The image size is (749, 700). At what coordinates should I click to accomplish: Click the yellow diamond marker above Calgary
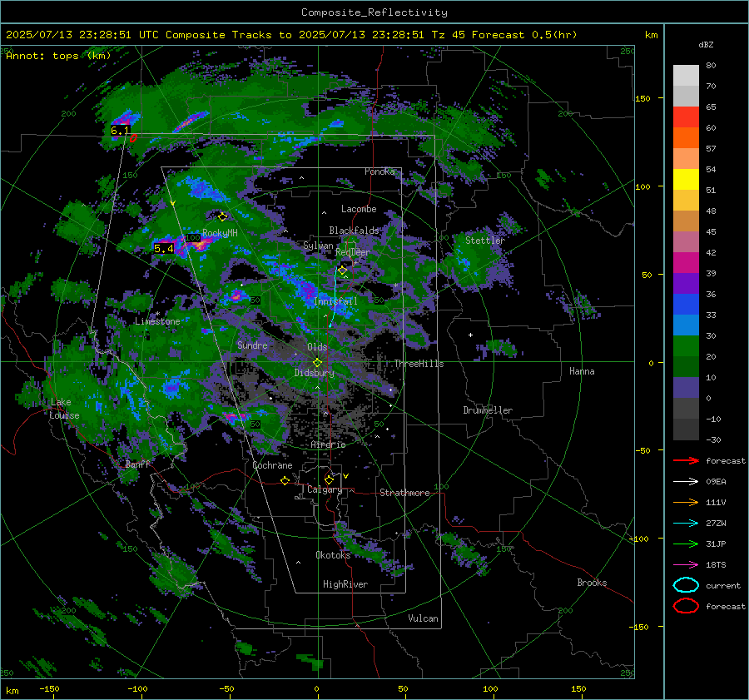click(x=329, y=479)
